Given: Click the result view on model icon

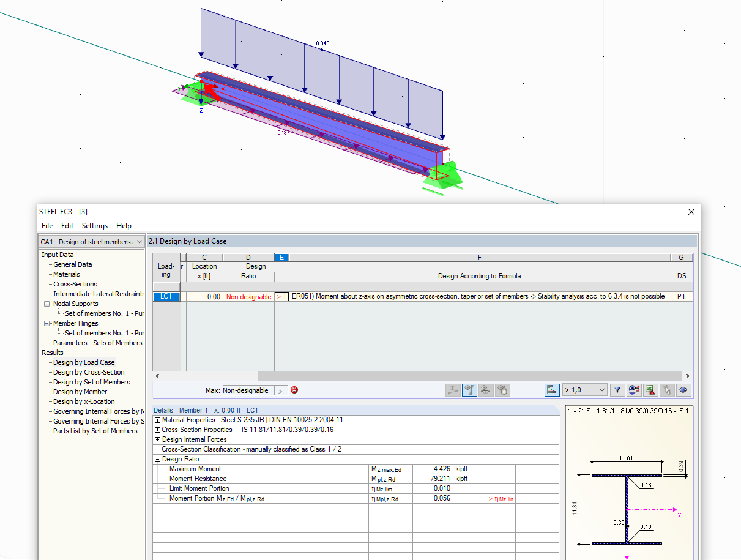Looking at the screenshot, I should point(486,390).
